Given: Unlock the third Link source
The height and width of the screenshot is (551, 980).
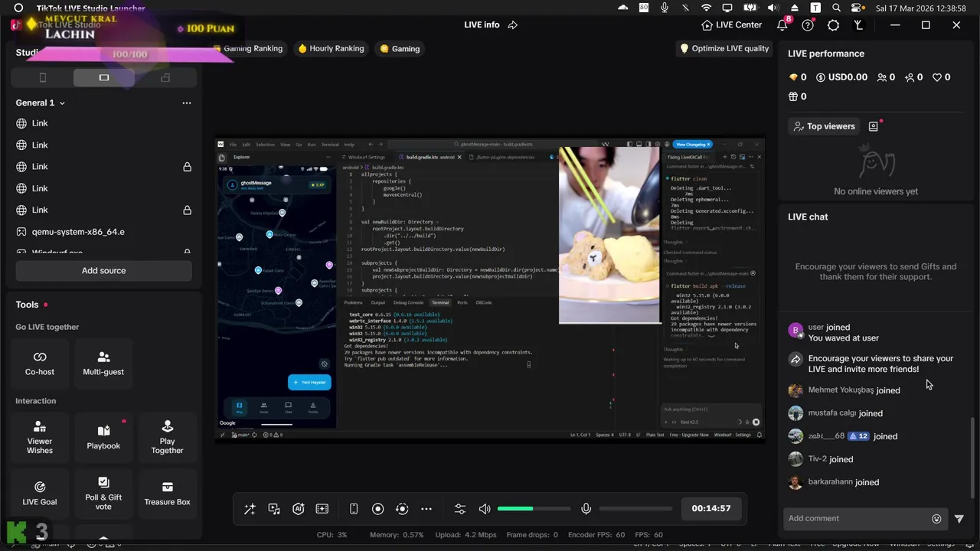Looking at the screenshot, I should click(187, 167).
